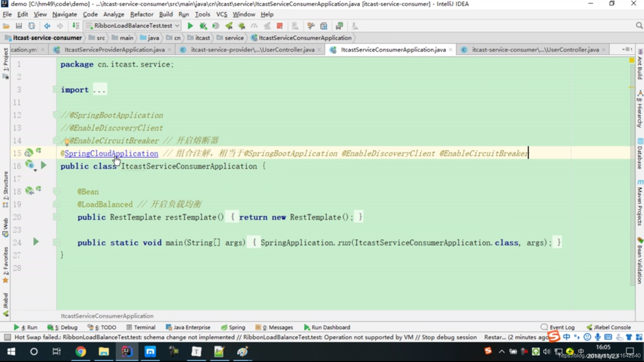Run RibbonLoadBalanceTest with the green play icon
This screenshot has width=644, height=362.
190,26
